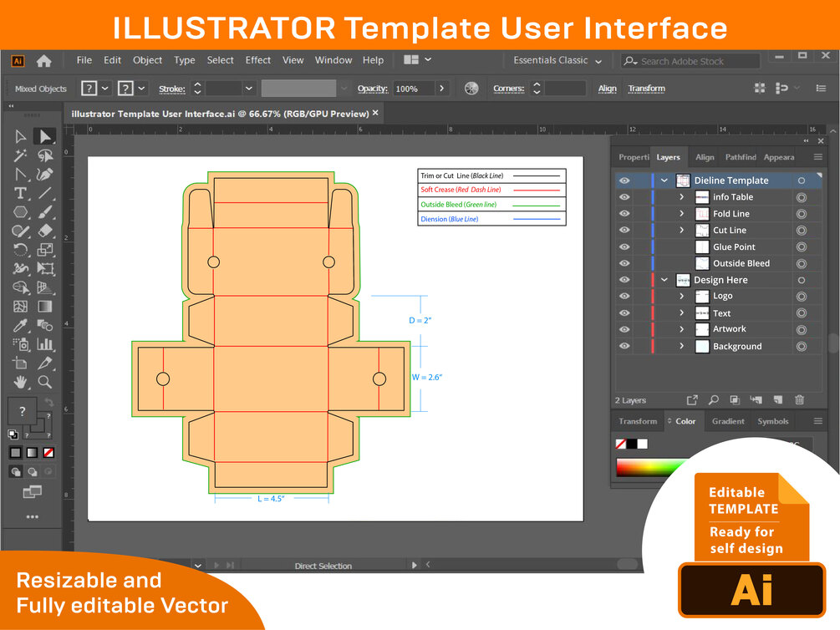
Task: Select the Artboard tool
Action: click(x=20, y=363)
